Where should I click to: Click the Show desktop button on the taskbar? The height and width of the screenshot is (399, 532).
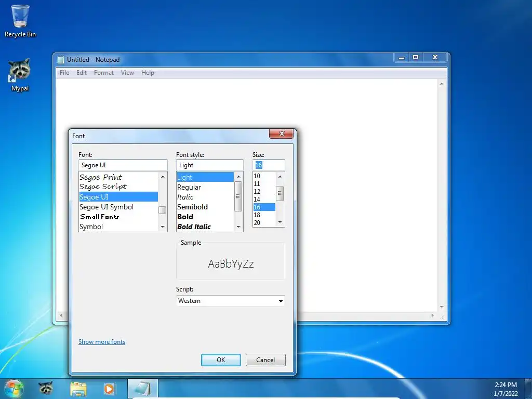coord(528,389)
